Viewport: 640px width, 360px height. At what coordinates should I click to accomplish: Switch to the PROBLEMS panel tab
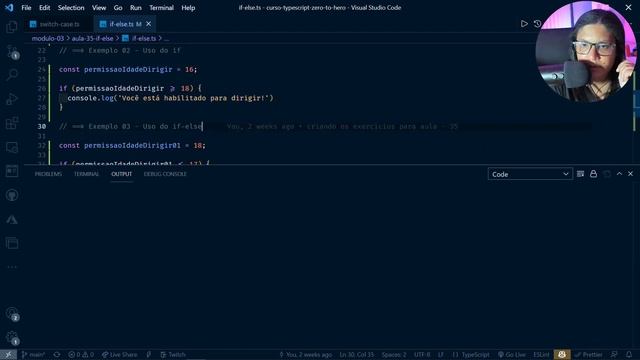pos(48,174)
